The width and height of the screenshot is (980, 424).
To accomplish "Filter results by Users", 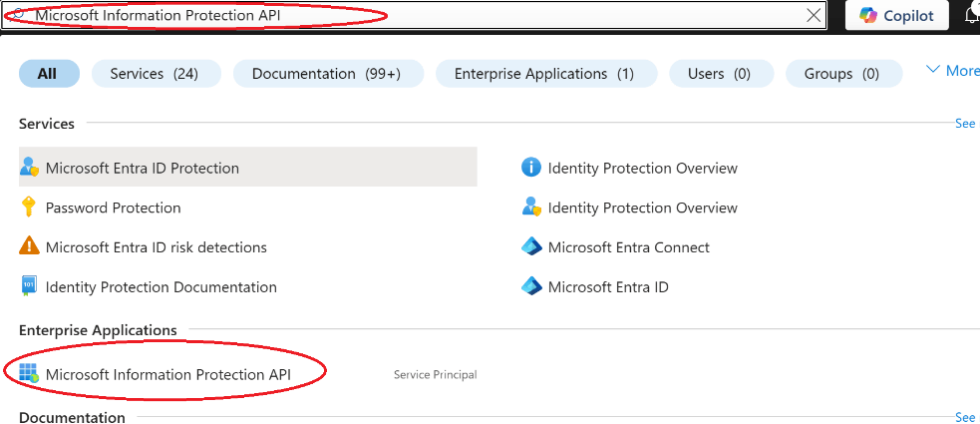I will (x=719, y=73).
